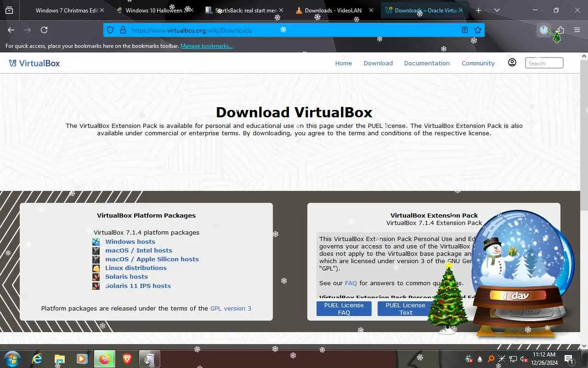Switch to StartIsBack tab
The width and height of the screenshot is (588, 368).
(x=244, y=10)
